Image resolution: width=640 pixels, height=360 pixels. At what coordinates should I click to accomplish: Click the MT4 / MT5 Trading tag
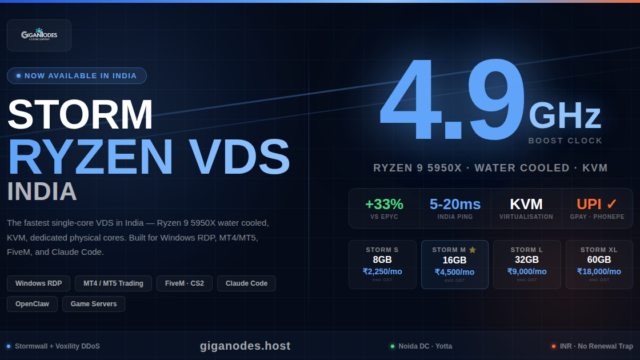[x=113, y=283]
